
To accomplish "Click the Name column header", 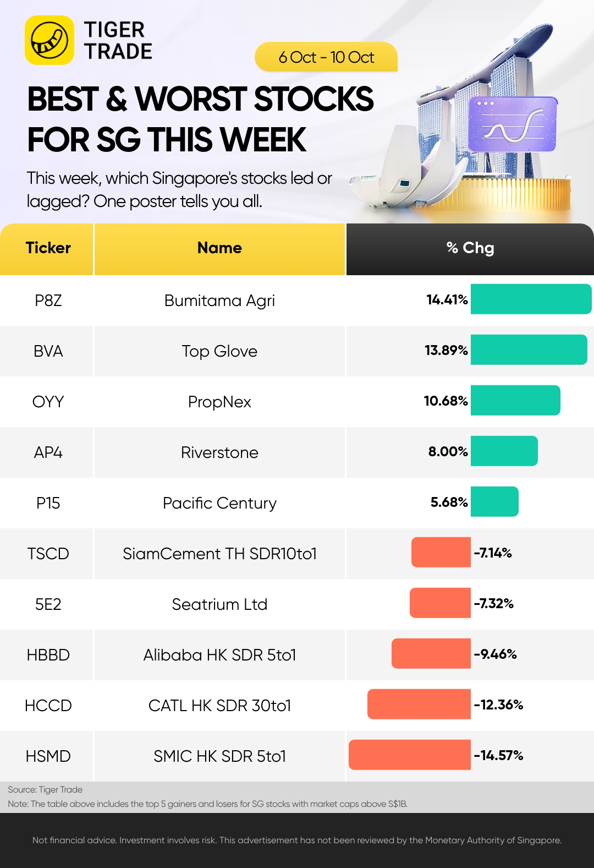I will click(x=219, y=249).
